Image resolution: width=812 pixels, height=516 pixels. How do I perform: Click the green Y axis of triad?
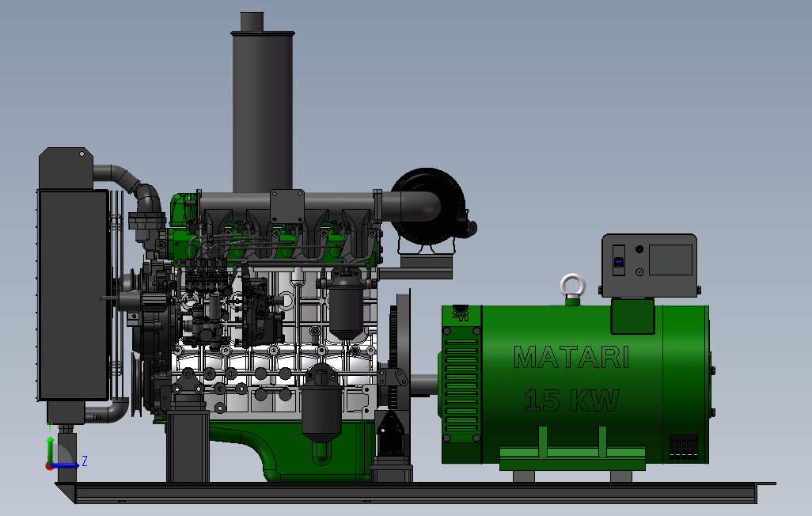50,450
